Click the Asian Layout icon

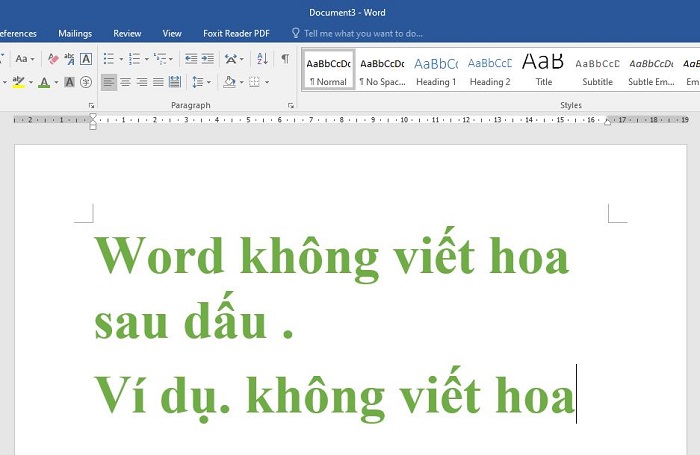point(231,59)
